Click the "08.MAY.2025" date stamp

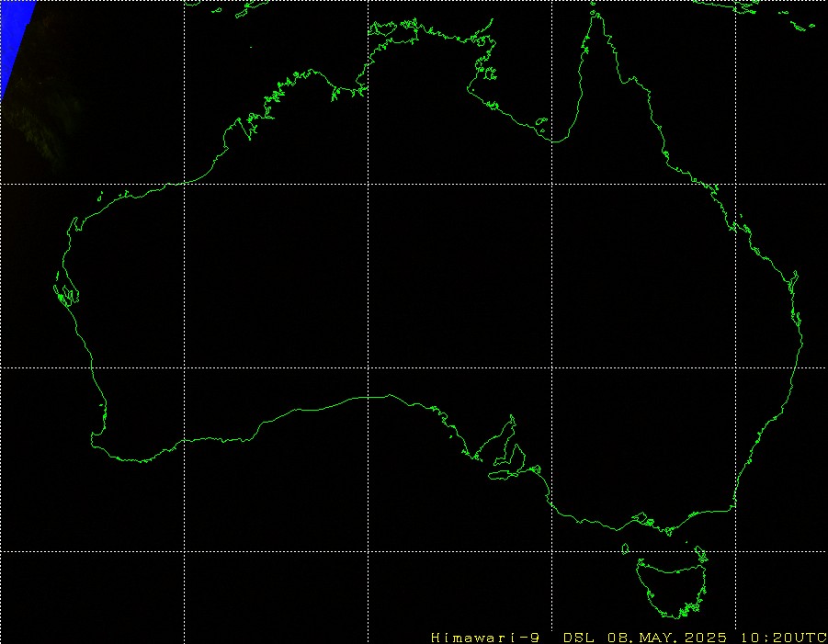click(667, 638)
